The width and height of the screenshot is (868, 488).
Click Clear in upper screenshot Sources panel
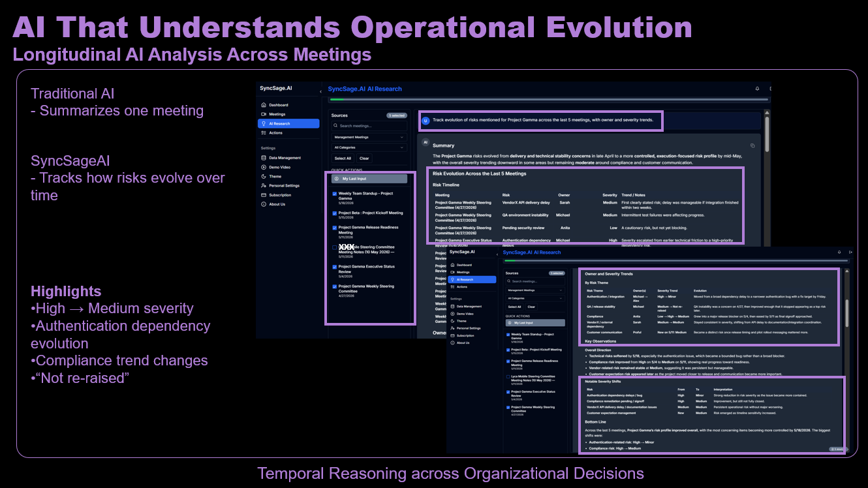pyautogui.click(x=364, y=158)
